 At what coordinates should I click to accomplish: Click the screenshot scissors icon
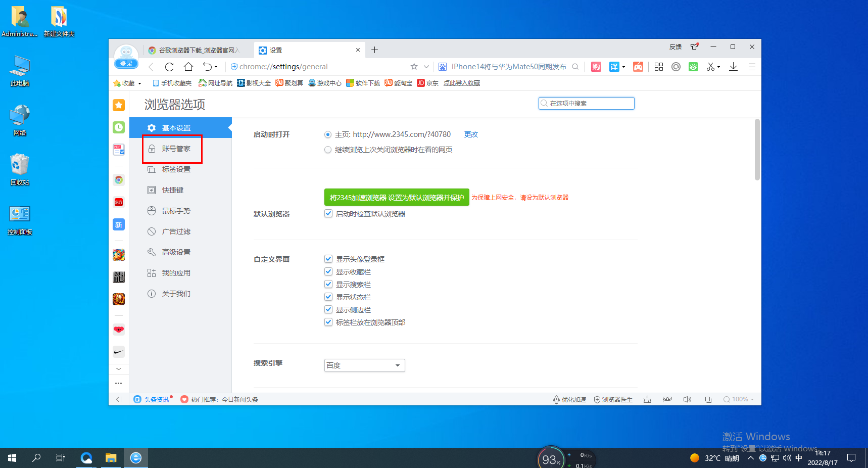point(710,67)
